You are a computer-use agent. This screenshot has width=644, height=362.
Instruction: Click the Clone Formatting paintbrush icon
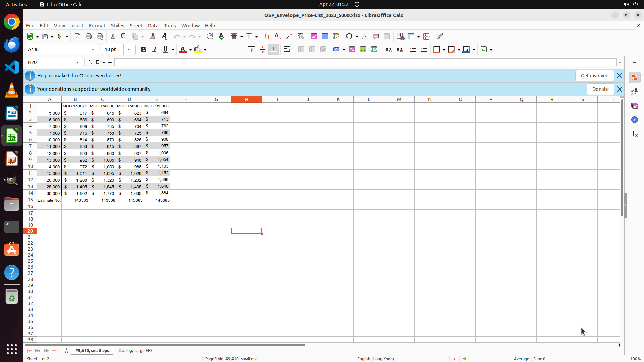click(x=153, y=37)
